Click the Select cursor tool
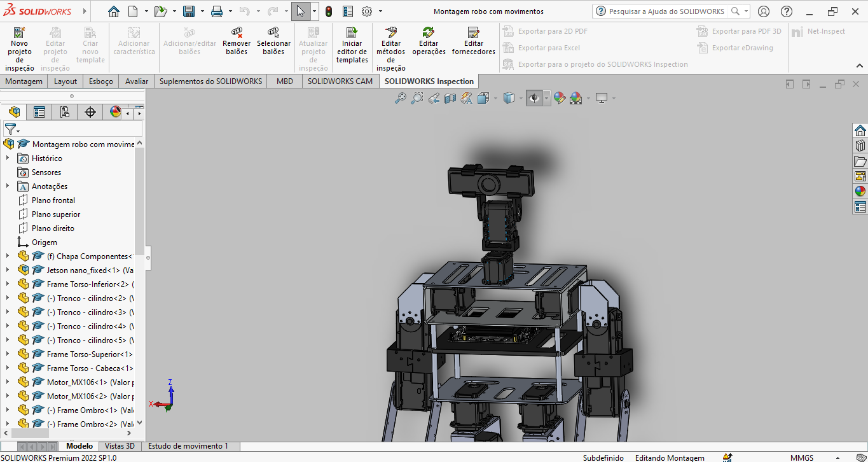The height and width of the screenshot is (462, 868). tap(301, 11)
